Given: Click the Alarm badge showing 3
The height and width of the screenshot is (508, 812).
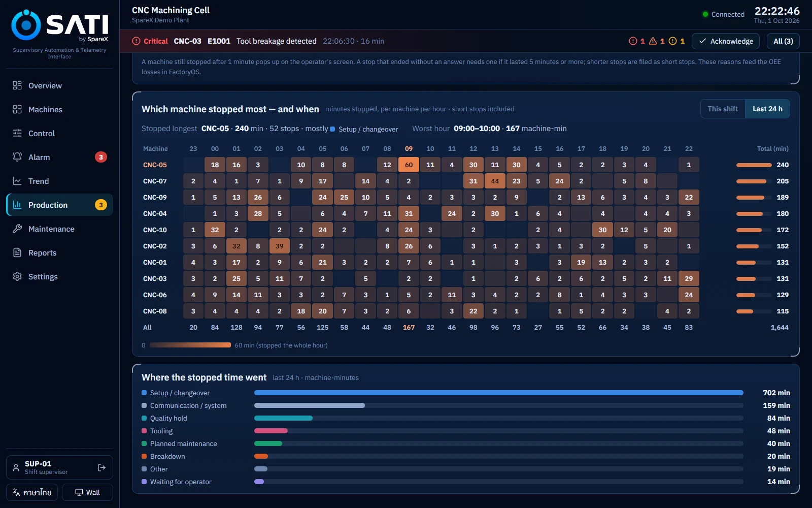Looking at the screenshot, I should (x=101, y=157).
